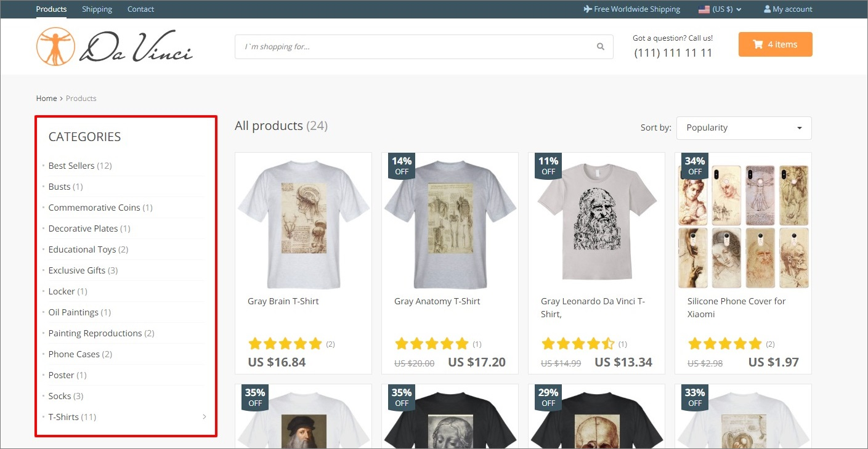Screen dimensions: 868x449
Task: Click the US $16.84 price
Action: [x=277, y=362]
